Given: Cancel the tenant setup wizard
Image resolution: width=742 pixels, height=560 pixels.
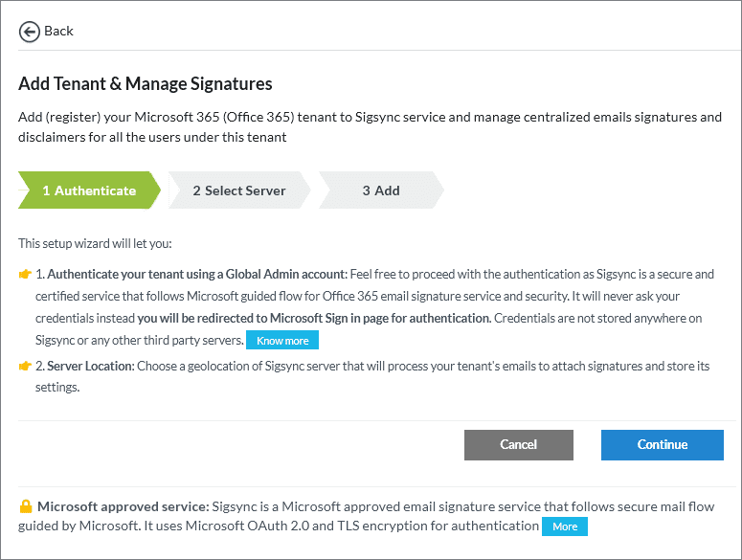Looking at the screenshot, I should 518,444.
